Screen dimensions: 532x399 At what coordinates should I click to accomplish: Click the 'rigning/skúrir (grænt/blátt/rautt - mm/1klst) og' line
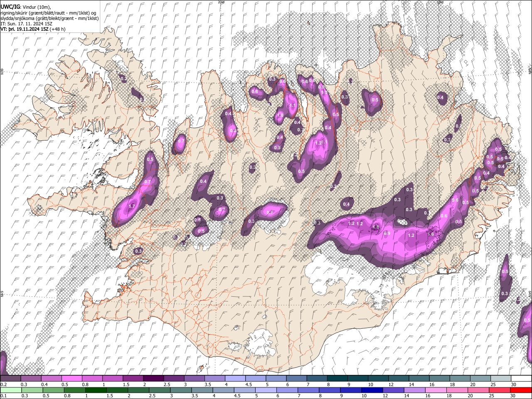pyautogui.click(x=48, y=13)
